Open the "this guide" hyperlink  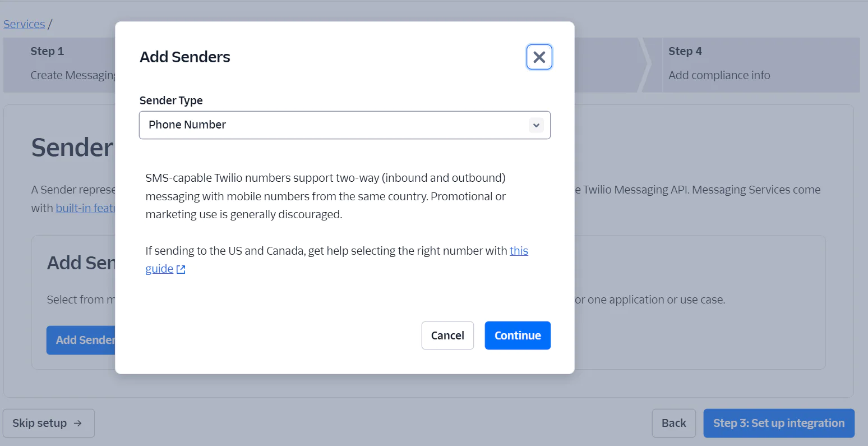(x=518, y=251)
